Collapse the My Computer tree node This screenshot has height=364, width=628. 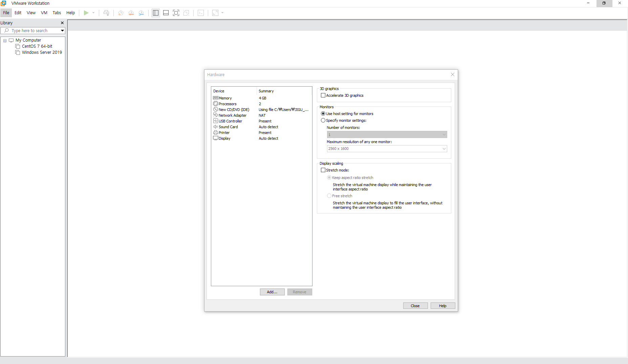tap(5, 41)
